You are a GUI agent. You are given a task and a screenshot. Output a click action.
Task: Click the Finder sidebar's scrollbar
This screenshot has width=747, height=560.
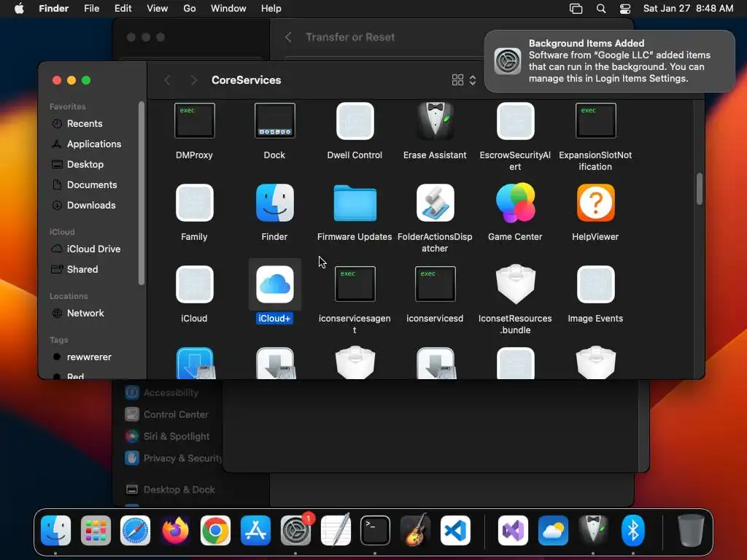141,192
